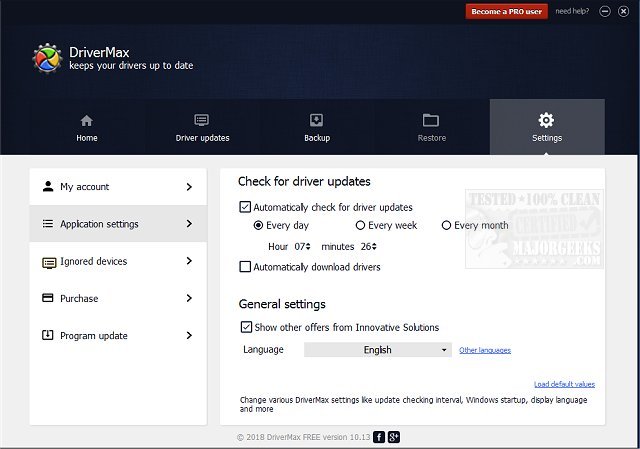Click the Home house icon

tap(87, 120)
